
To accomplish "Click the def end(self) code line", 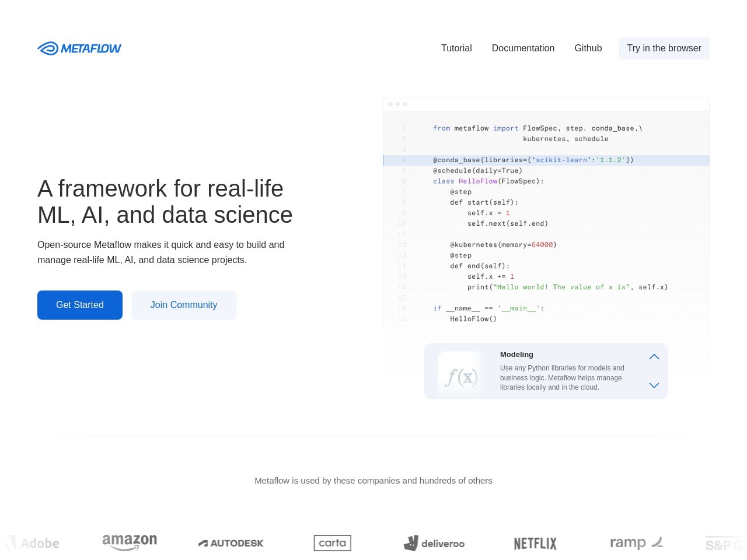I will [480, 266].
